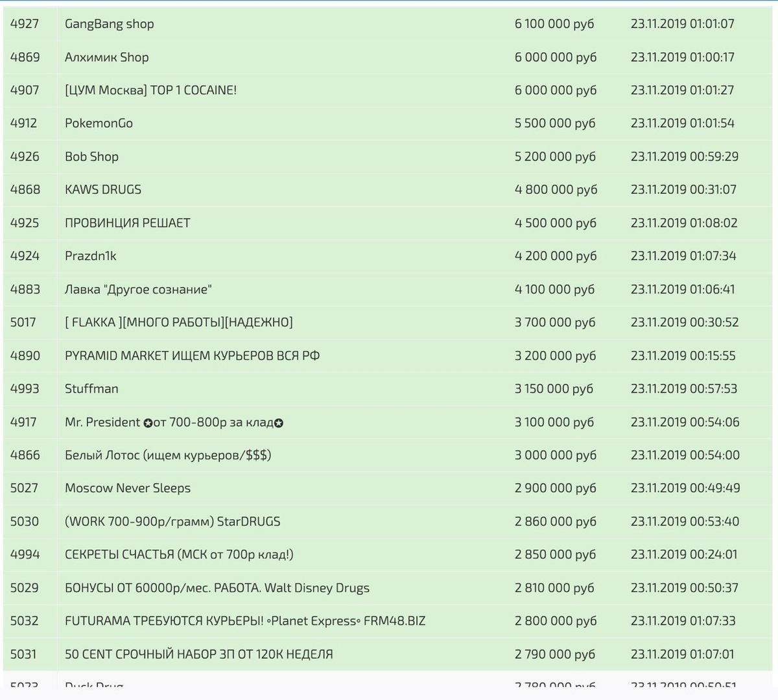Click the 4 100 000 руб amount
The width and height of the screenshot is (778, 700).
[554, 289]
